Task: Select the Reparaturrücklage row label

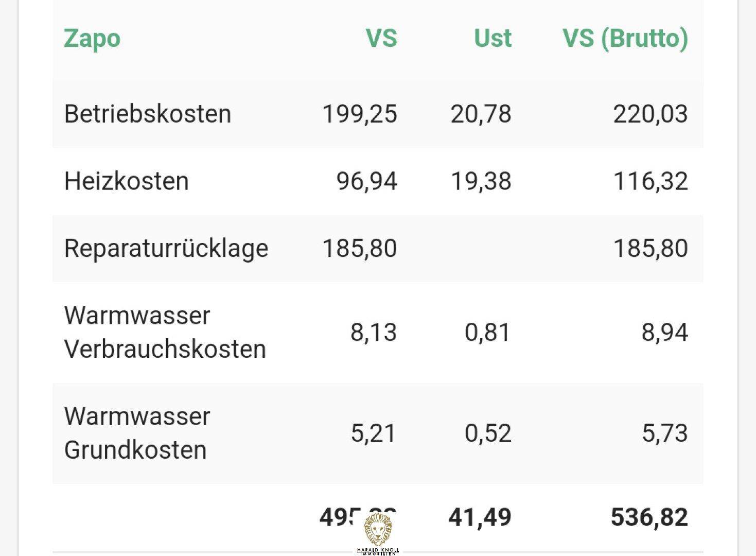Action: point(166,249)
